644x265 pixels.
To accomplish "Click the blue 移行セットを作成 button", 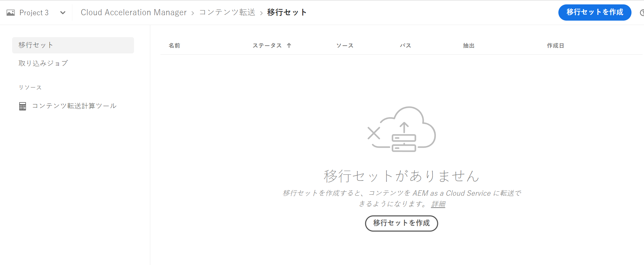I will (595, 13).
